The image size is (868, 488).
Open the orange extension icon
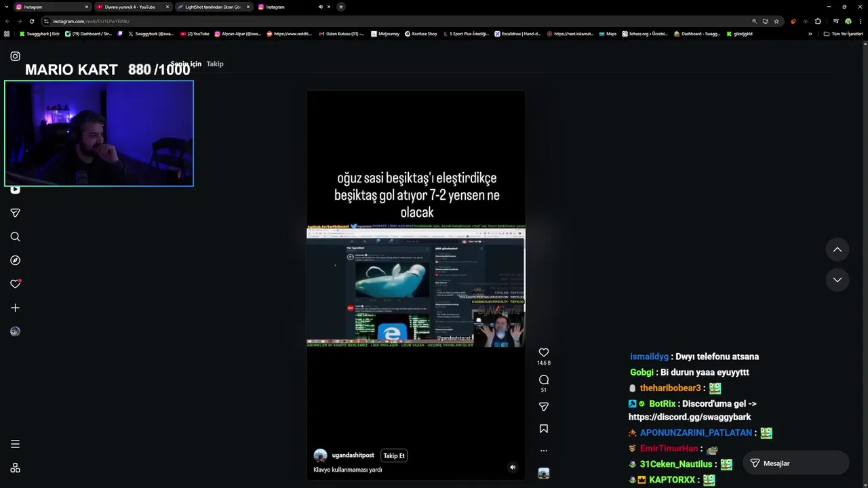[793, 21]
